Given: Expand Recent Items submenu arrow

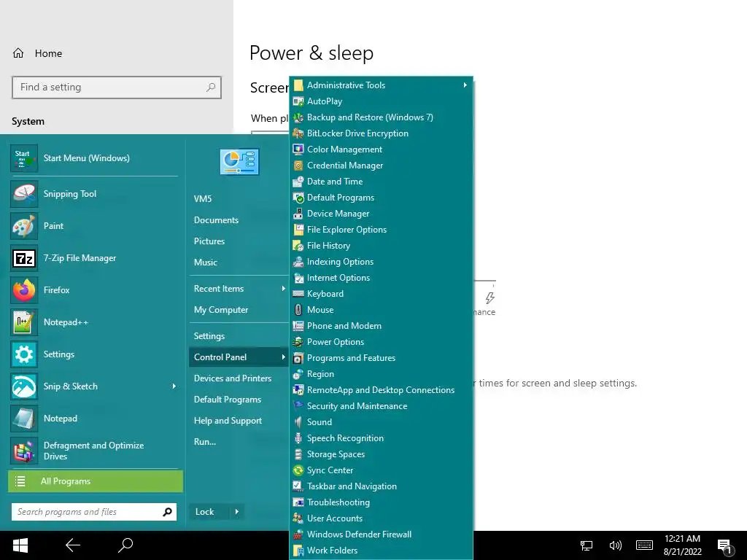Looking at the screenshot, I should click(283, 289).
